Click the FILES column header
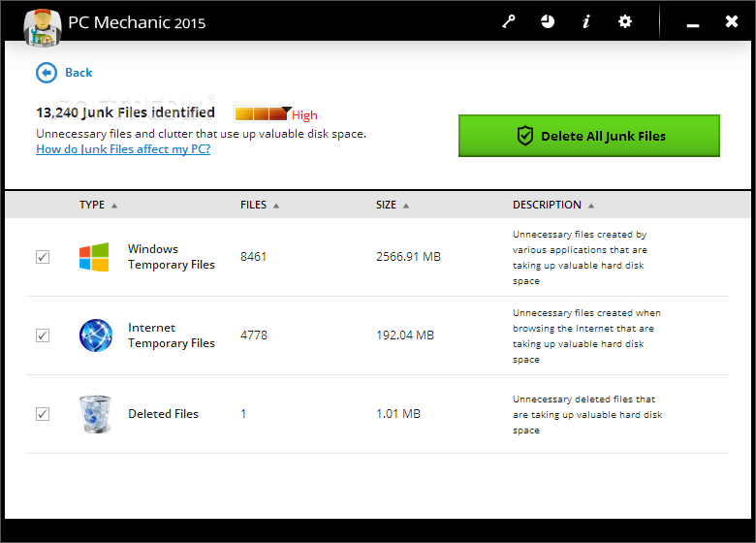Viewport: 756px width, 543px height. [x=253, y=205]
